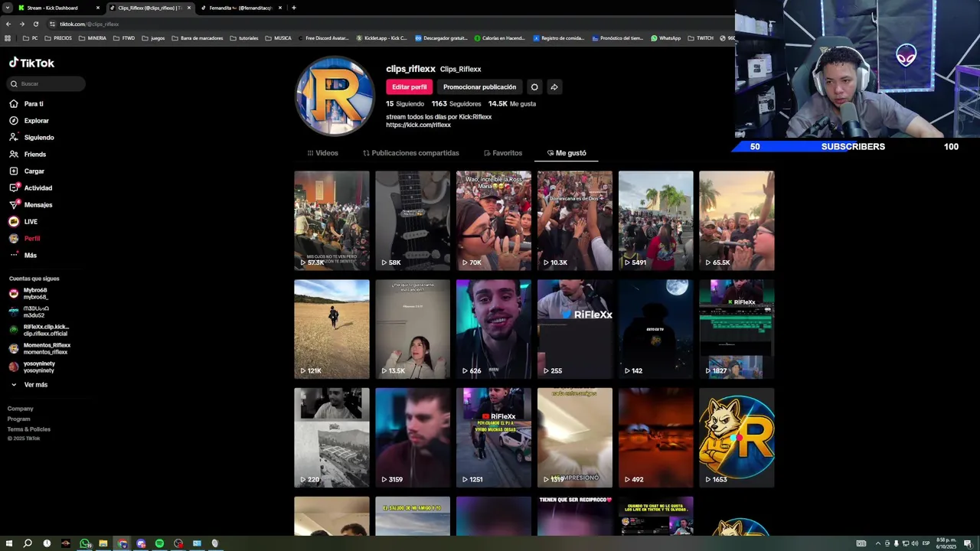The height and width of the screenshot is (551, 980).
Task: Open the MUSICA bookmarks folder
Action: point(279,37)
